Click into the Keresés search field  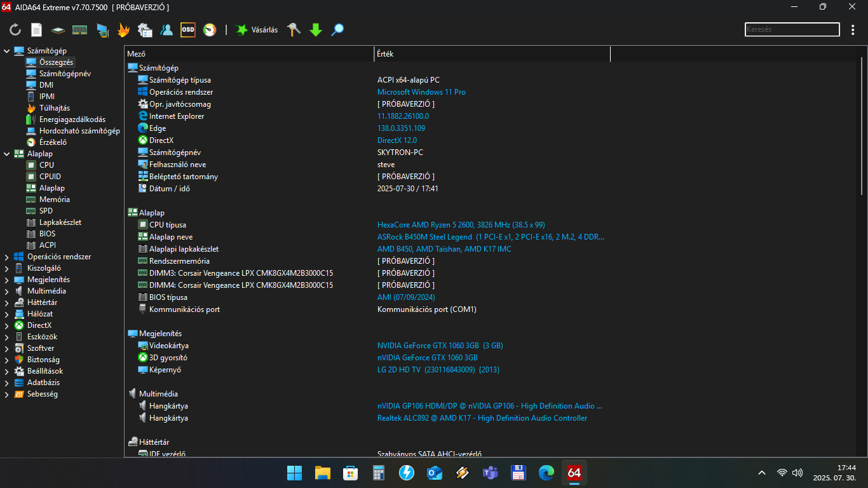tap(792, 29)
